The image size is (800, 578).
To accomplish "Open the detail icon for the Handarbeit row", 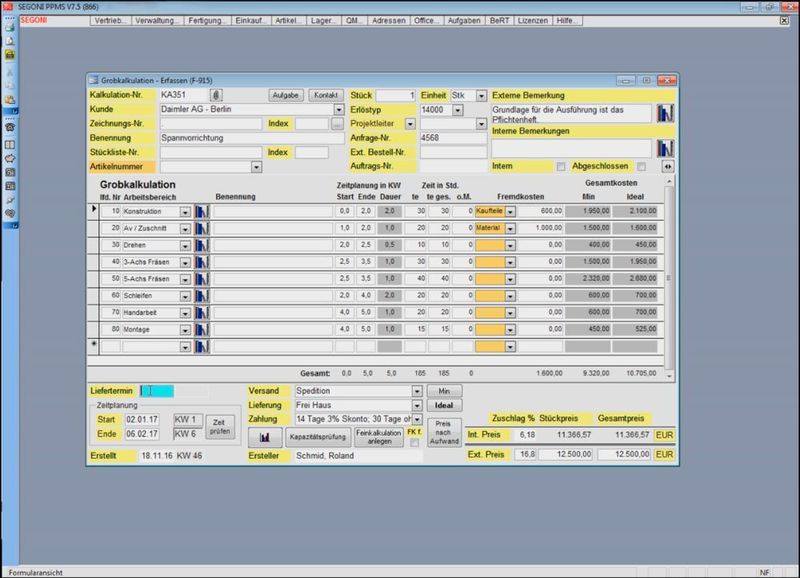I will pos(202,313).
